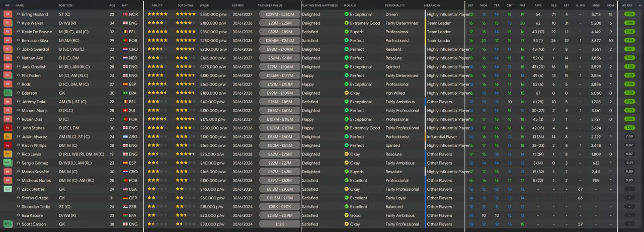644x232 pixels.
Task: Click the profile icon beside Stefan Ortega
Action: click(x=19, y=198)
